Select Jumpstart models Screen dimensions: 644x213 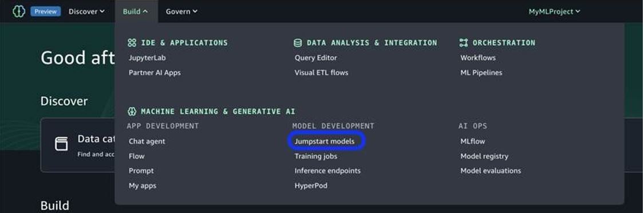click(x=325, y=141)
